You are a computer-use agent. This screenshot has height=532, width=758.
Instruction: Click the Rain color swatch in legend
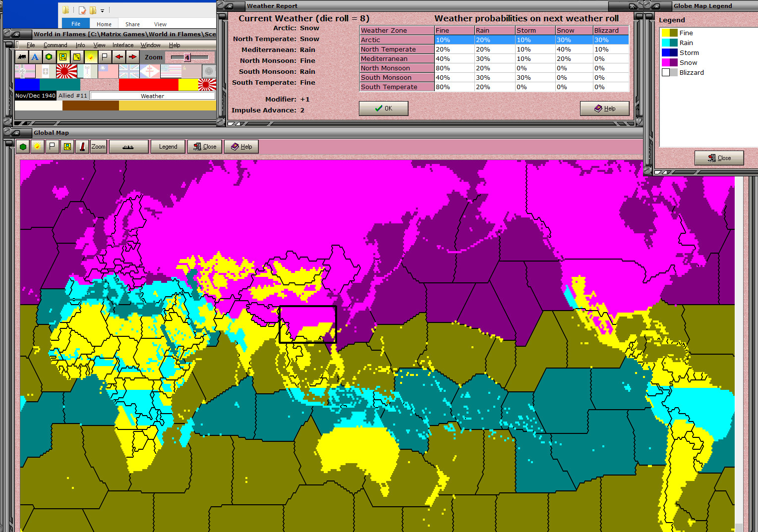pyautogui.click(x=670, y=43)
